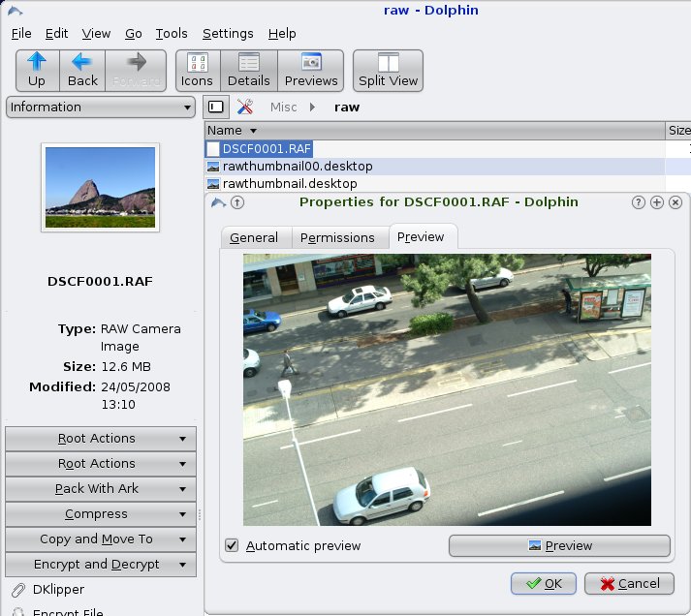691x616 pixels.
Task: Click the Sugarloaf thumbnail in Information panel
Action: tap(99, 187)
